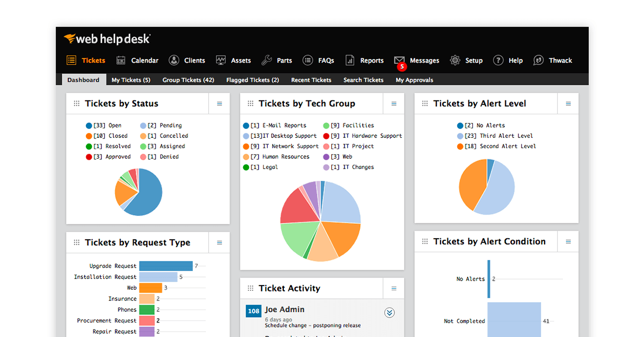Open the Tickets by Status widget menu
The height and width of the screenshot is (337, 644).
coord(219,104)
